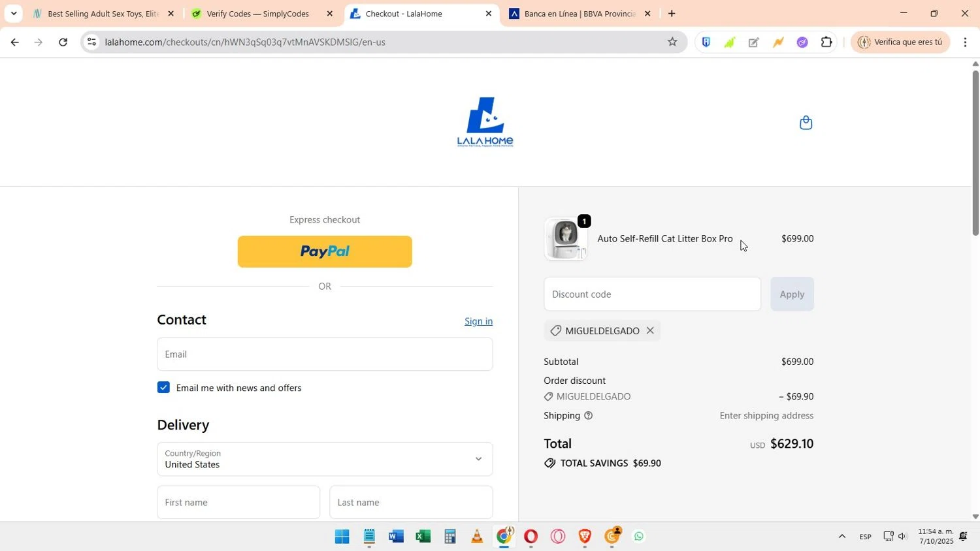Click the LalaHome logo
The height and width of the screenshot is (551, 980).
pyautogui.click(x=485, y=122)
